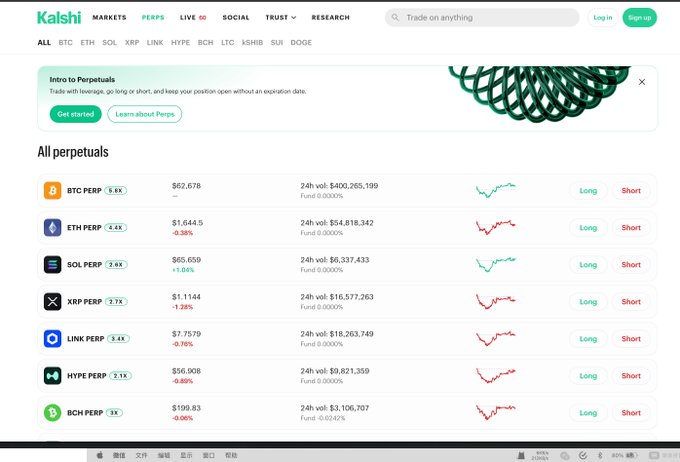This screenshot has width=680, height=462.
Task: Select the LTC filter tab
Action: [228, 43]
